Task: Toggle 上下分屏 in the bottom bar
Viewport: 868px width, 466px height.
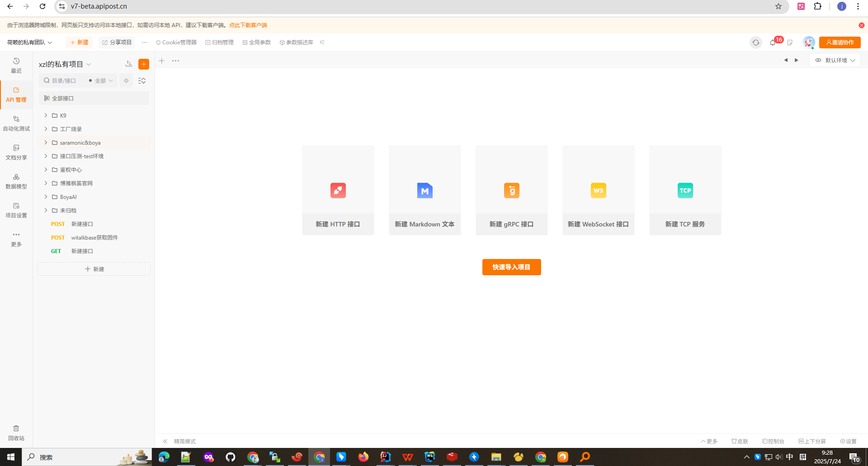Action: [812, 441]
